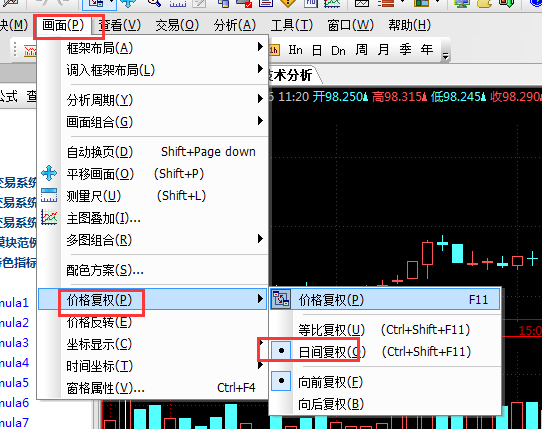Switch chart period to Dn

pos(338,50)
